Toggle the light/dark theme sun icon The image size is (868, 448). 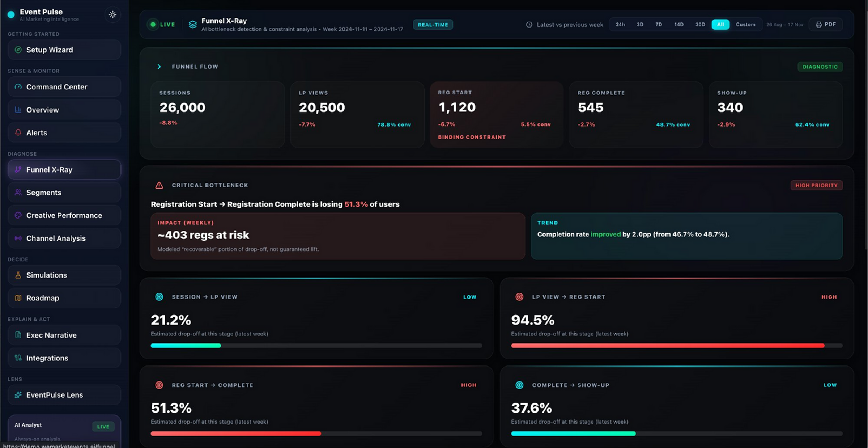[x=112, y=14]
